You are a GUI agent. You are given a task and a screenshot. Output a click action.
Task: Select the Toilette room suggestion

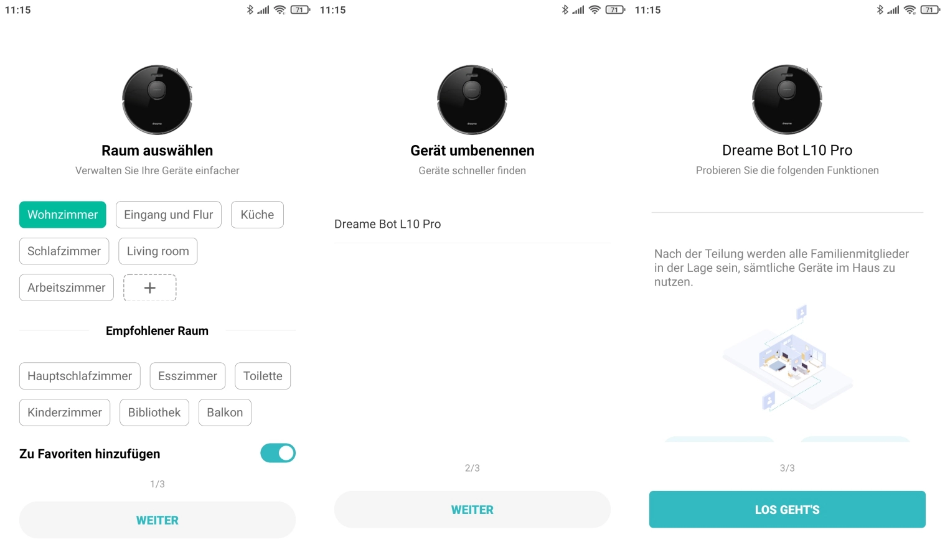tap(263, 376)
